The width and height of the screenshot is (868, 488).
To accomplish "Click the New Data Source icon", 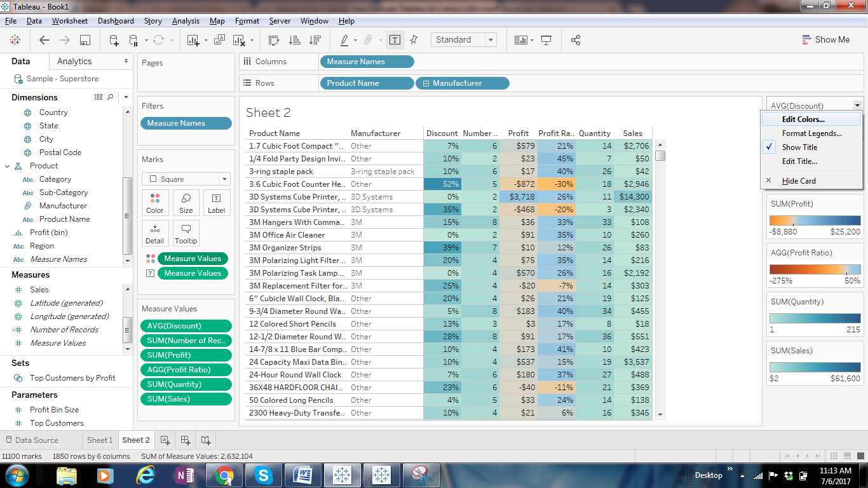I will point(114,40).
